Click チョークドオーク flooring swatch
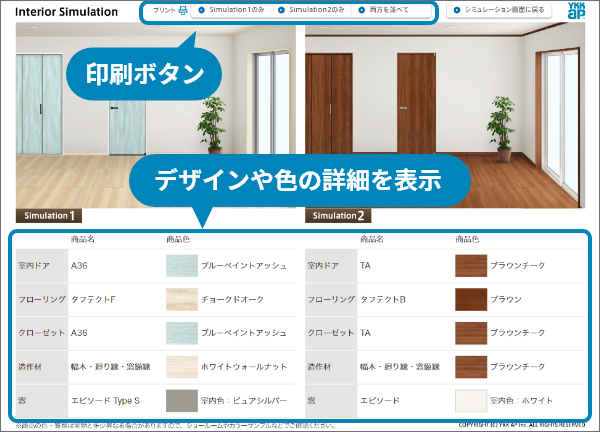600x432 pixels. [182, 299]
